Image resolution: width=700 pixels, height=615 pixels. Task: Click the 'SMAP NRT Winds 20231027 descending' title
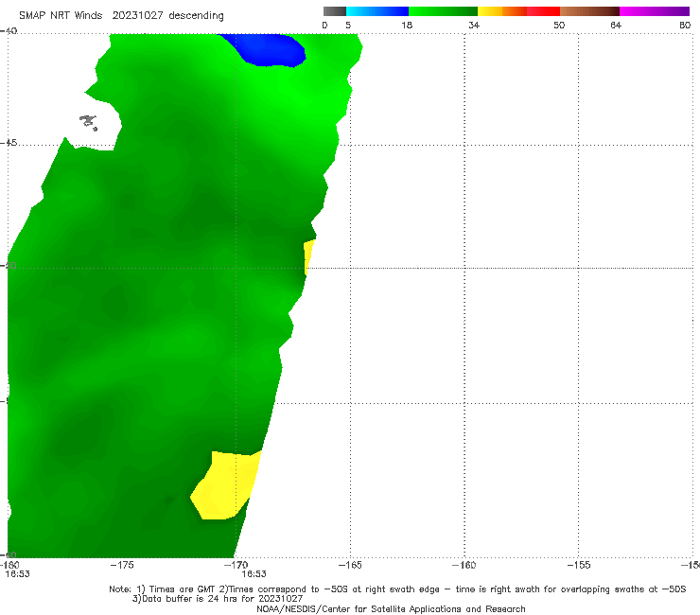point(121,16)
